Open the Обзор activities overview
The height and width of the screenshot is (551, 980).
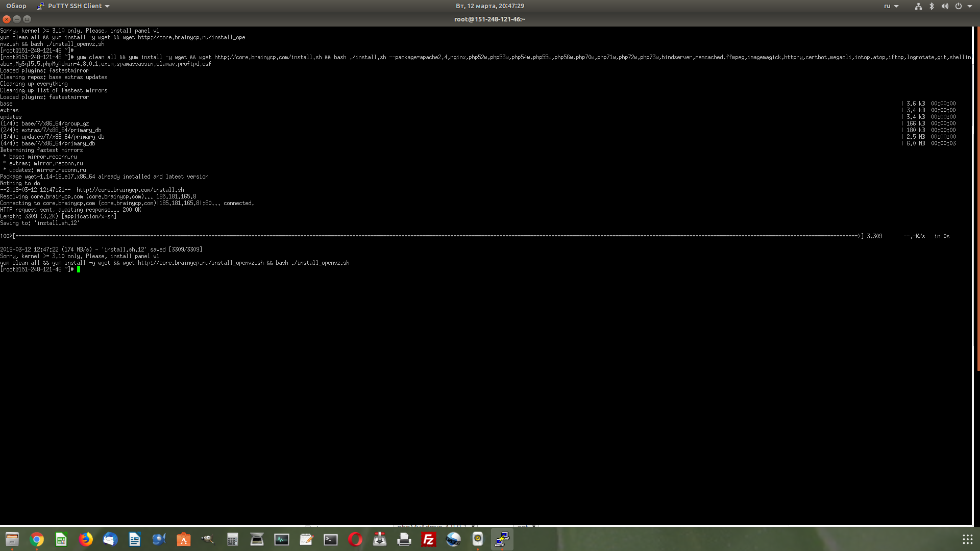(x=16, y=6)
